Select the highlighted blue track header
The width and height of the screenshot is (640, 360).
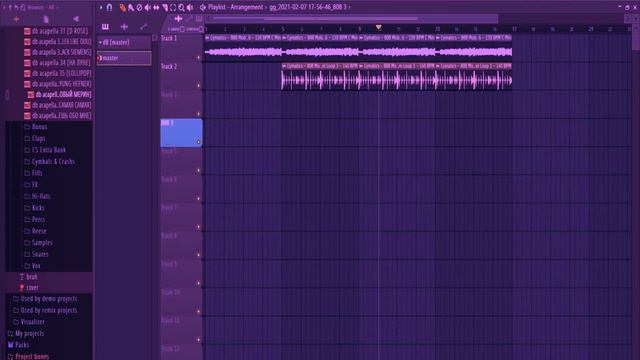181,133
